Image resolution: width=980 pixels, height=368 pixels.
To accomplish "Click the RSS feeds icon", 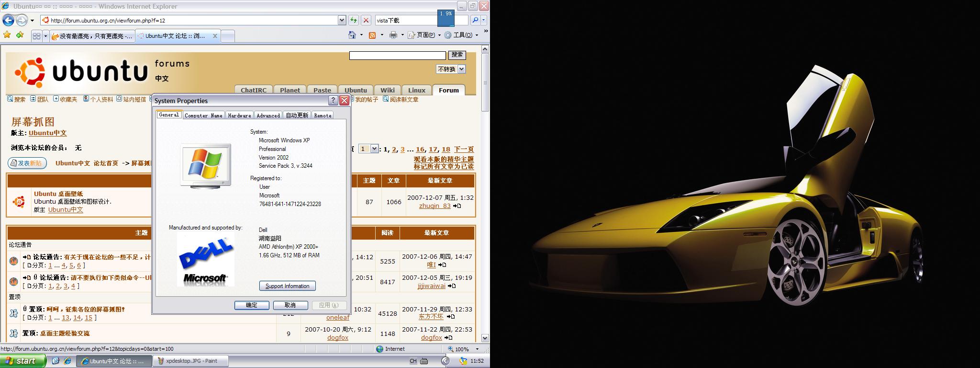I will (372, 35).
